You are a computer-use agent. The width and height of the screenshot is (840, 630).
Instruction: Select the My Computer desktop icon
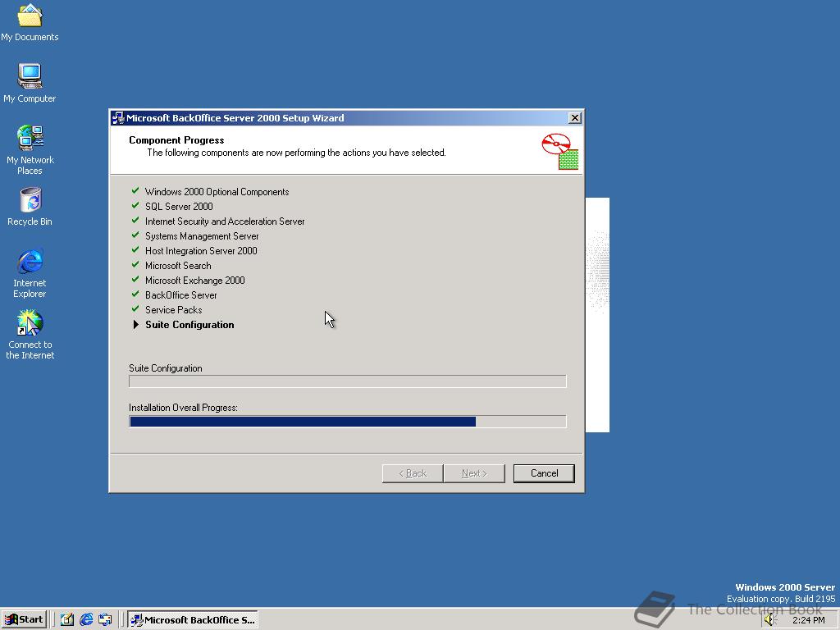tap(30, 83)
